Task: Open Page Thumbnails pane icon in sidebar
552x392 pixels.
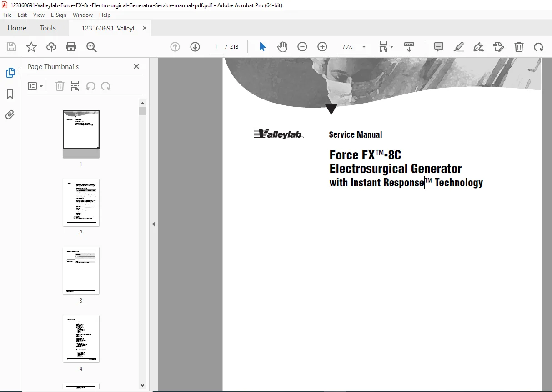Action: click(10, 73)
